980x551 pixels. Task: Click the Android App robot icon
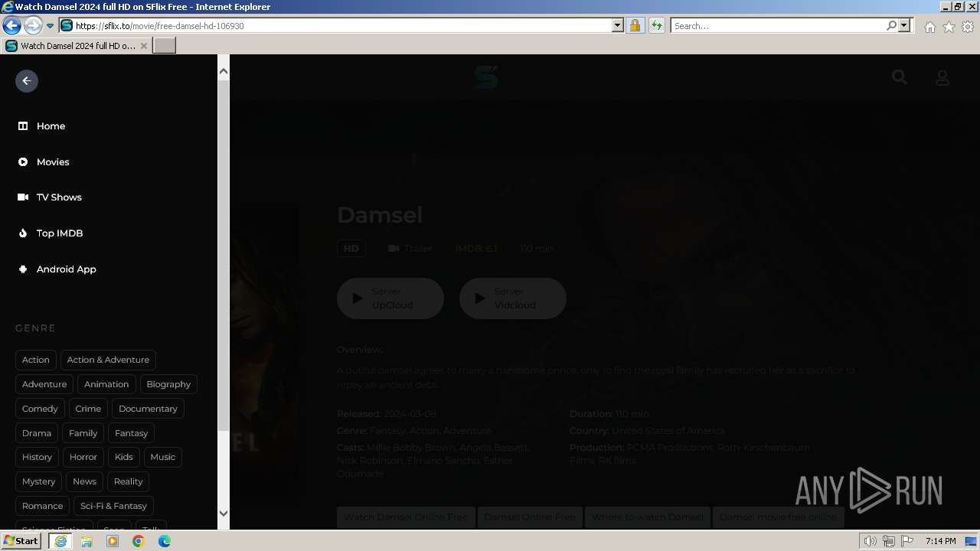pos(23,269)
